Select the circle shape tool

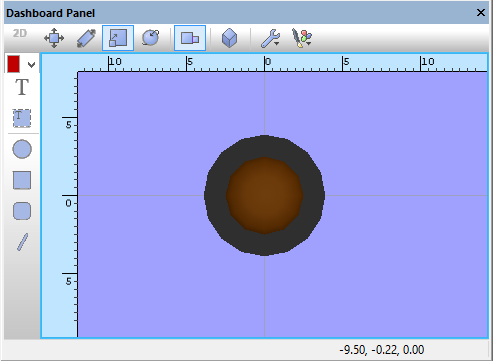(x=22, y=149)
